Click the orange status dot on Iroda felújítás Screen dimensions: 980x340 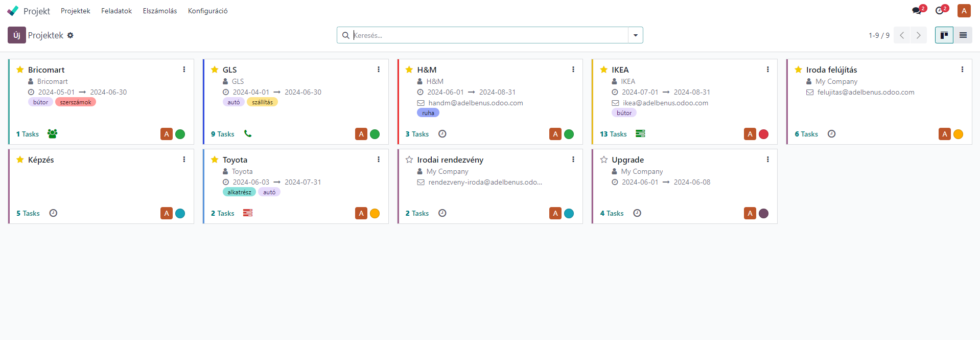point(959,134)
